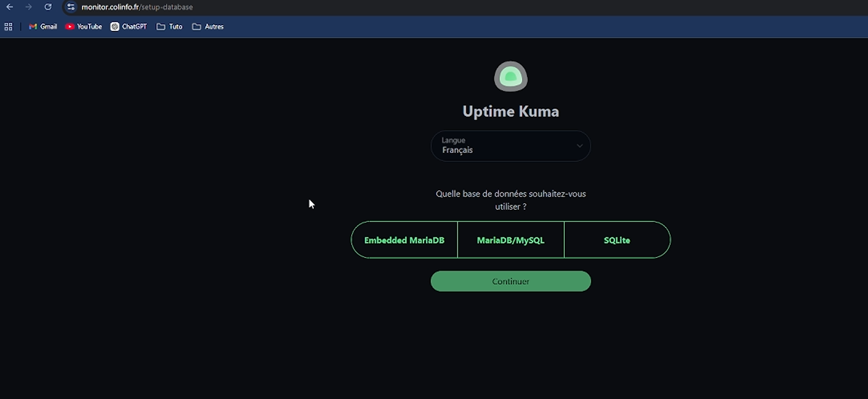Open the Gmail bookmark
The height and width of the screenshot is (399, 868).
pyautogui.click(x=43, y=27)
